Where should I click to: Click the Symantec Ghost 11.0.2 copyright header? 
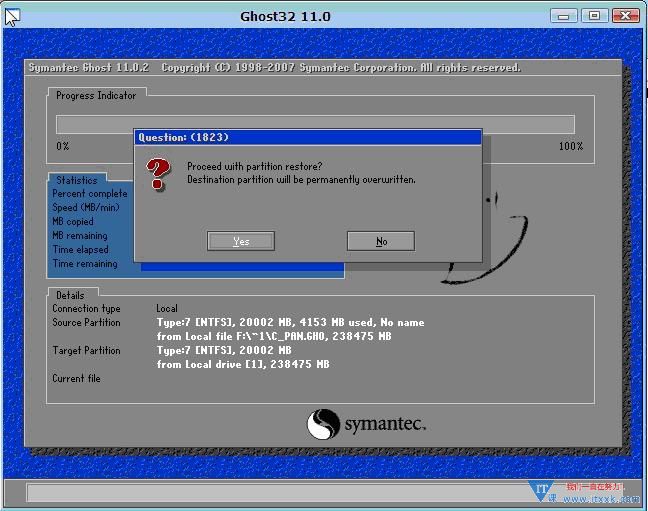pyautogui.click(x=275, y=68)
